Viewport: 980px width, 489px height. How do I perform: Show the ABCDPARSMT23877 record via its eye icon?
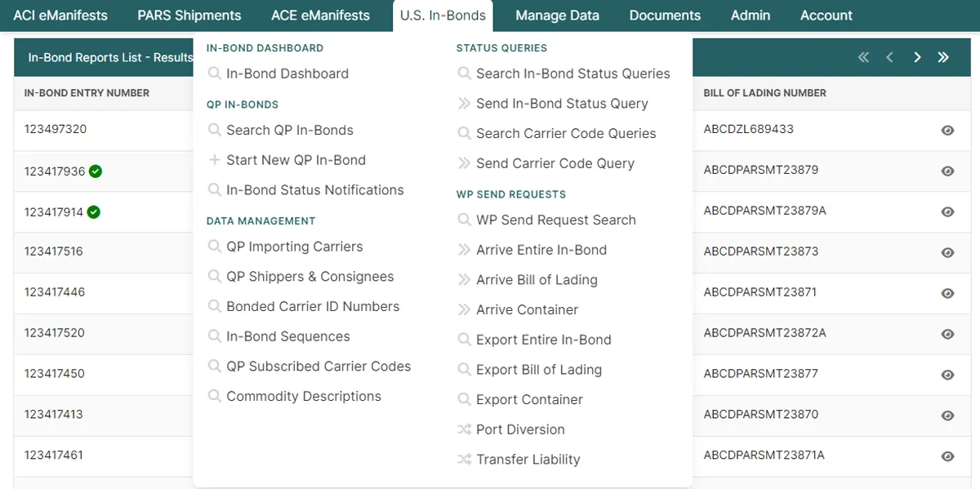pos(947,373)
